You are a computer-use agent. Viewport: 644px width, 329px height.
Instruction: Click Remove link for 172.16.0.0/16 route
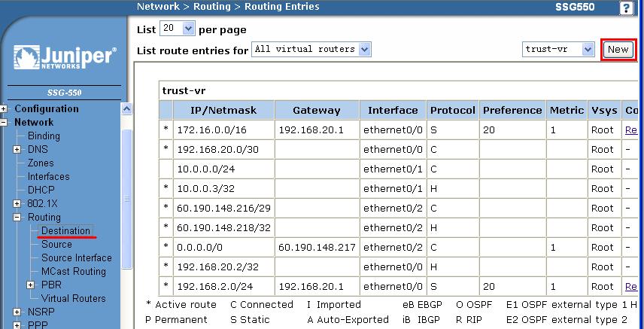point(630,130)
